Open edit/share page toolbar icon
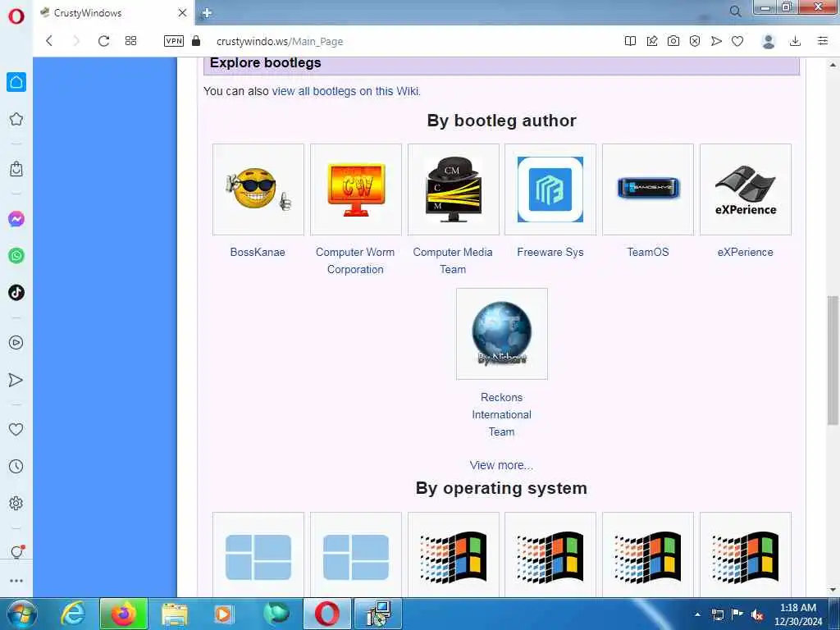The height and width of the screenshot is (630, 840). tap(652, 41)
